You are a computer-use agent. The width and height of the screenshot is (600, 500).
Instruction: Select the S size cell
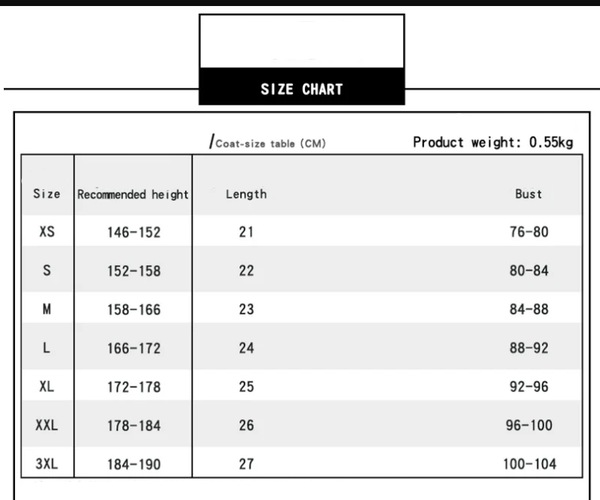tap(47, 270)
